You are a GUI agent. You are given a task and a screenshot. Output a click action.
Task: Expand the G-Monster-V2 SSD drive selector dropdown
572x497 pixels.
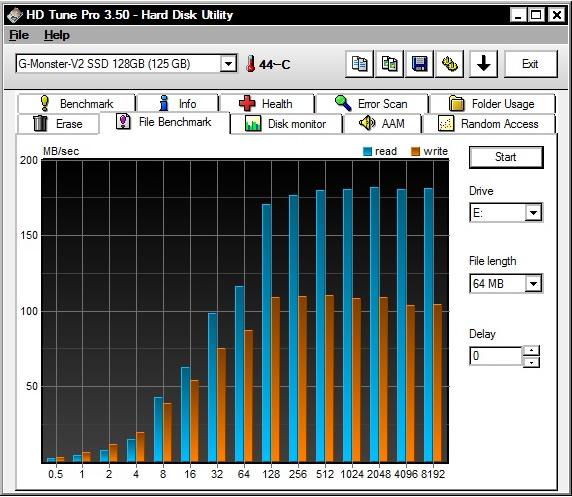[x=228, y=64]
